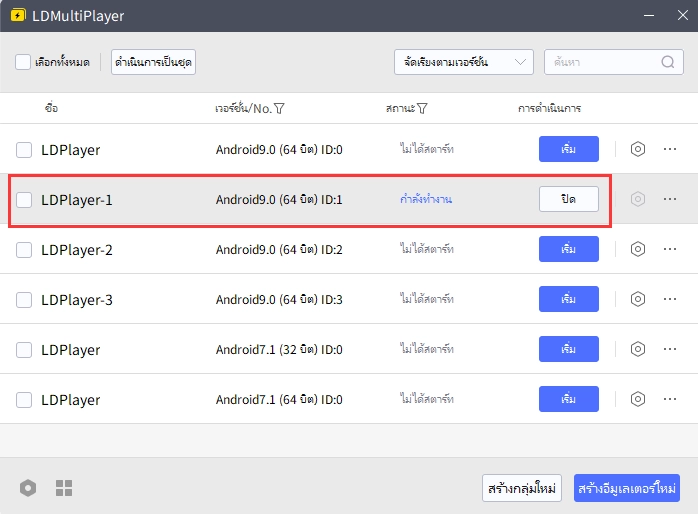The width and height of the screenshot is (698, 514).
Task: Click the สร้างกลุ่มใหม่ new group button
Action: point(522,488)
